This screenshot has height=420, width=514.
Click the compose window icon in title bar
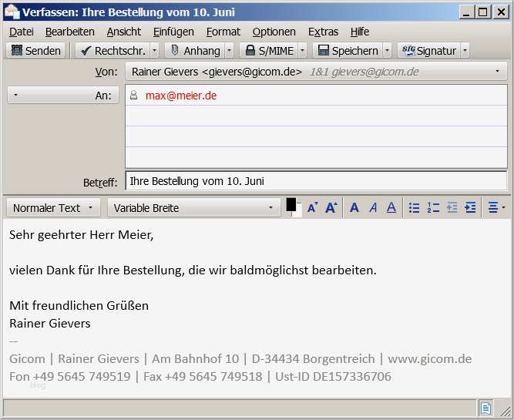pyautogui.click(x=12, y=12)
